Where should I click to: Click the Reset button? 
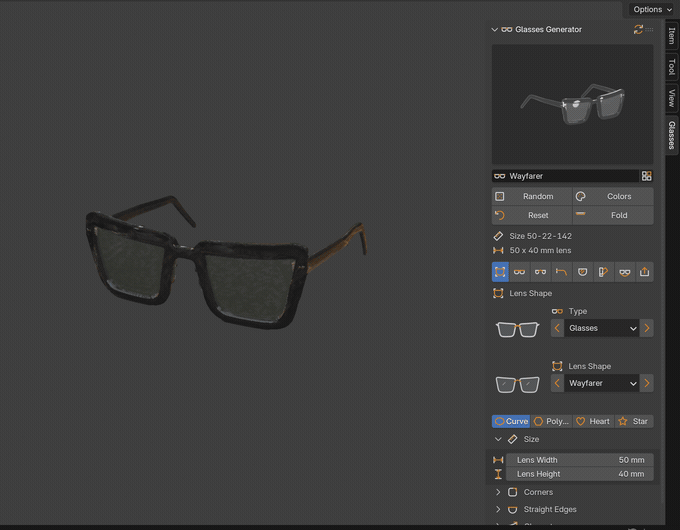[x=532, y=215]
